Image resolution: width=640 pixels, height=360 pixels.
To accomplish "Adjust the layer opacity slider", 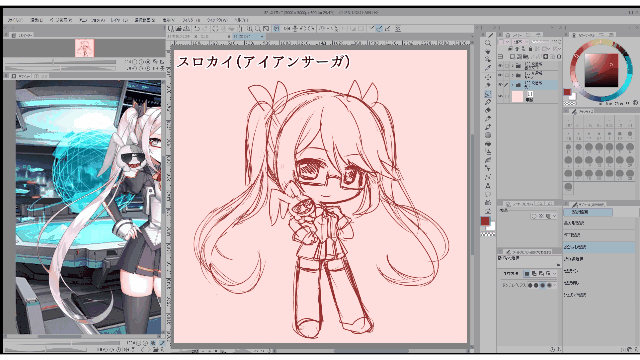I will (540, 42).
